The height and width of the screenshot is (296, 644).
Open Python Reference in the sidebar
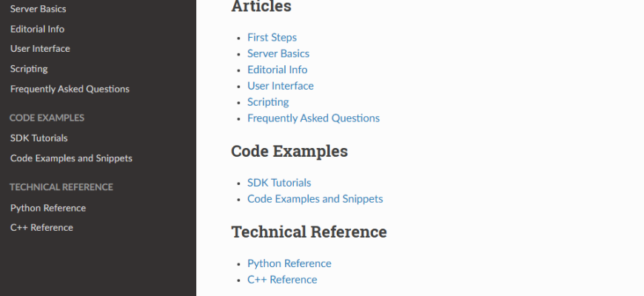(48, 208)
